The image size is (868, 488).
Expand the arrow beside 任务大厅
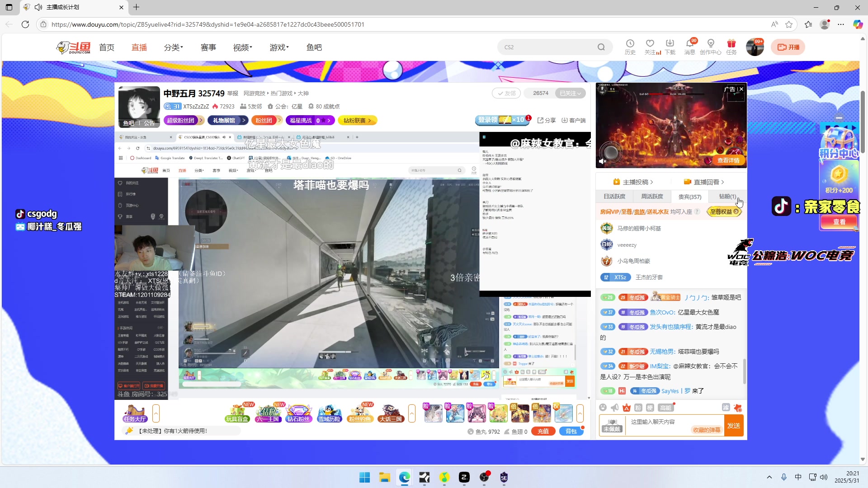pos(156,413)
